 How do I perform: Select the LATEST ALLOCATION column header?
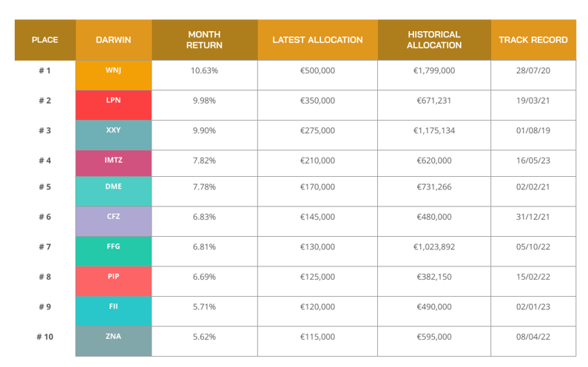317,40
